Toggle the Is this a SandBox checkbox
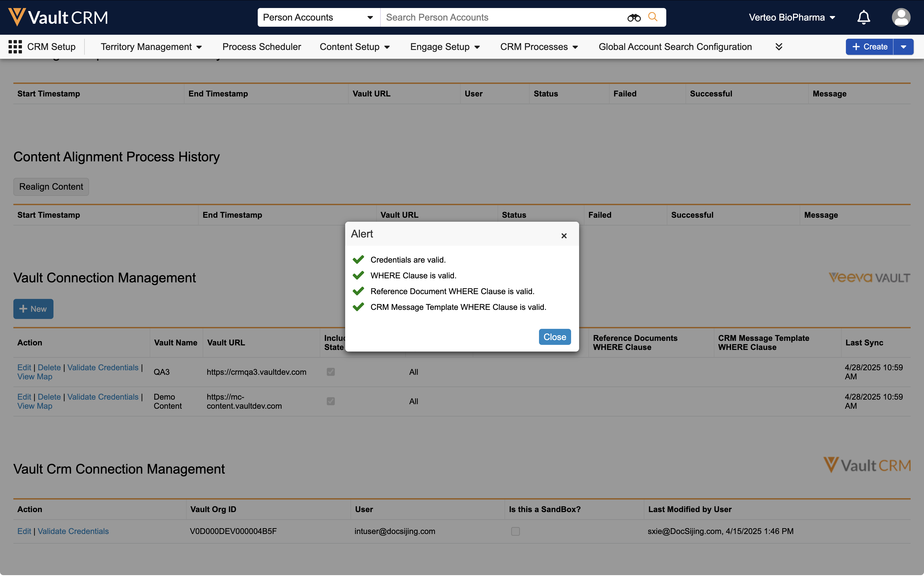The height and width of the screenshot is (577, 924). 515,531
